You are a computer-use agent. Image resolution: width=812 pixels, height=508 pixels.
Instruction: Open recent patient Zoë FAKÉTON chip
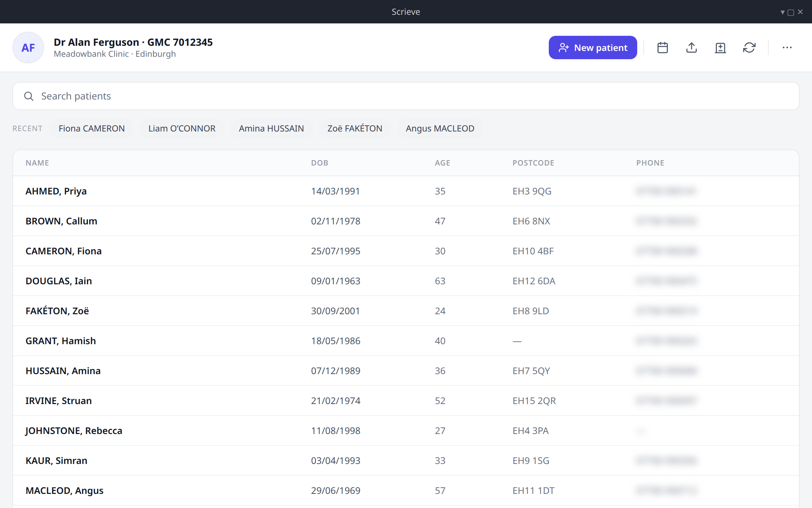click(355, 128)
